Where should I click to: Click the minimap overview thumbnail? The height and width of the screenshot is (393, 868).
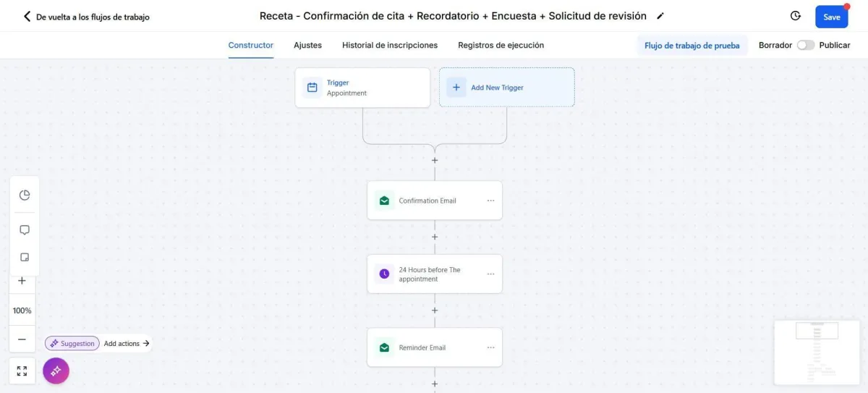[x=816, y=352]
